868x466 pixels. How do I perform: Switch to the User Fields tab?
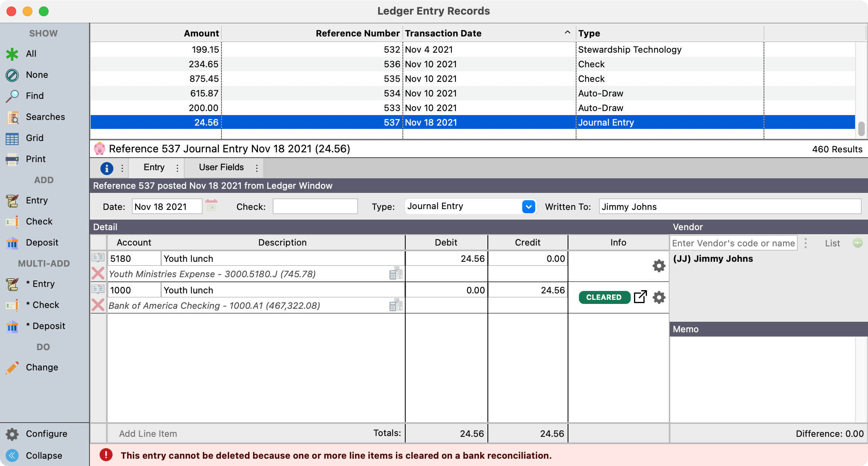pos(221,168)
